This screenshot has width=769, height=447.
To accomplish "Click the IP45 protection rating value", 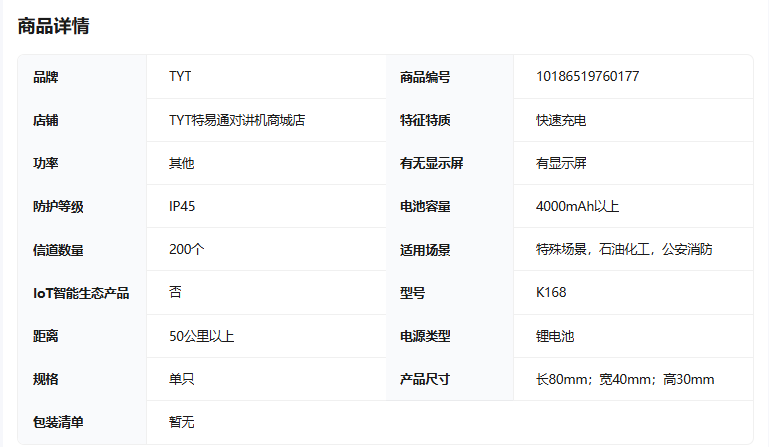I will [182, 206].
